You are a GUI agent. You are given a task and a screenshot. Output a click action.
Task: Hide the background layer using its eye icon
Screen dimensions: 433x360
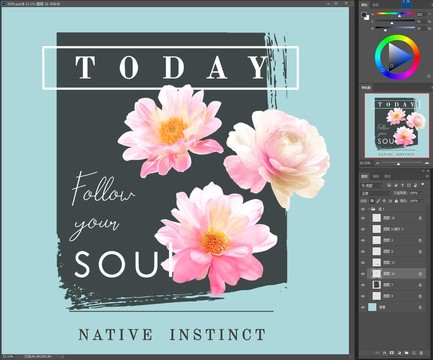[363, 307]
